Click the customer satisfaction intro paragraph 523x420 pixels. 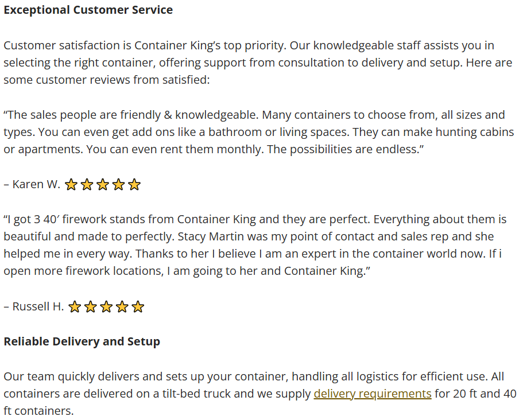point(258,63)
